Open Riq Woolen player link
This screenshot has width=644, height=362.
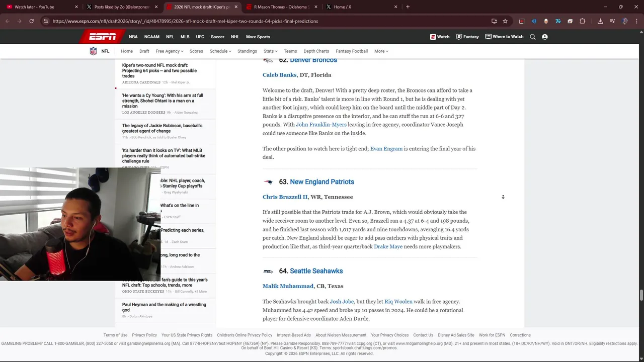click(398, 302)
